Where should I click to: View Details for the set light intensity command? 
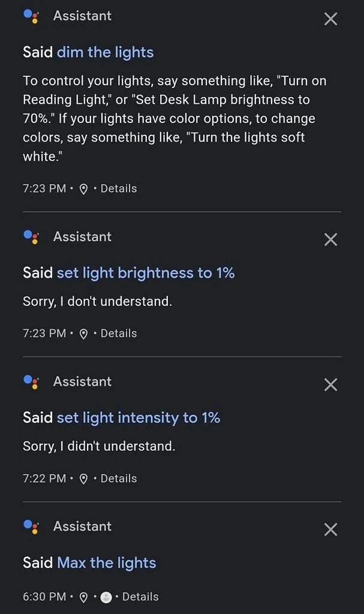[x=119, y=478]
